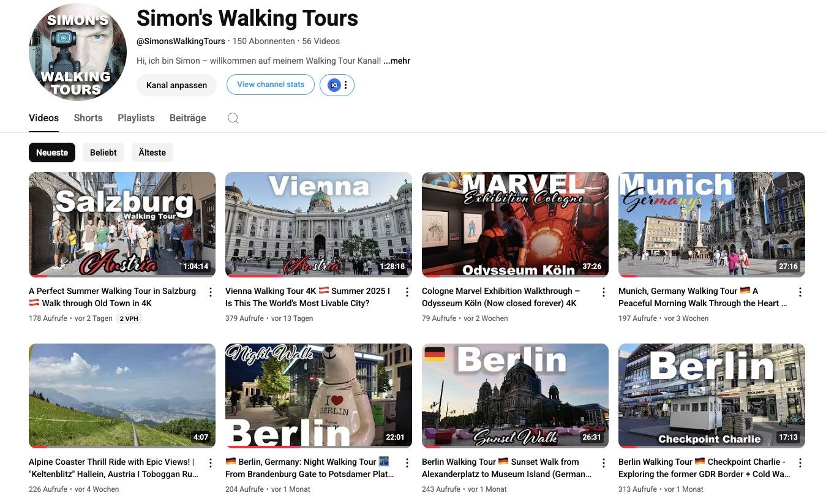Click the View channel stats button

coord(271,85)
